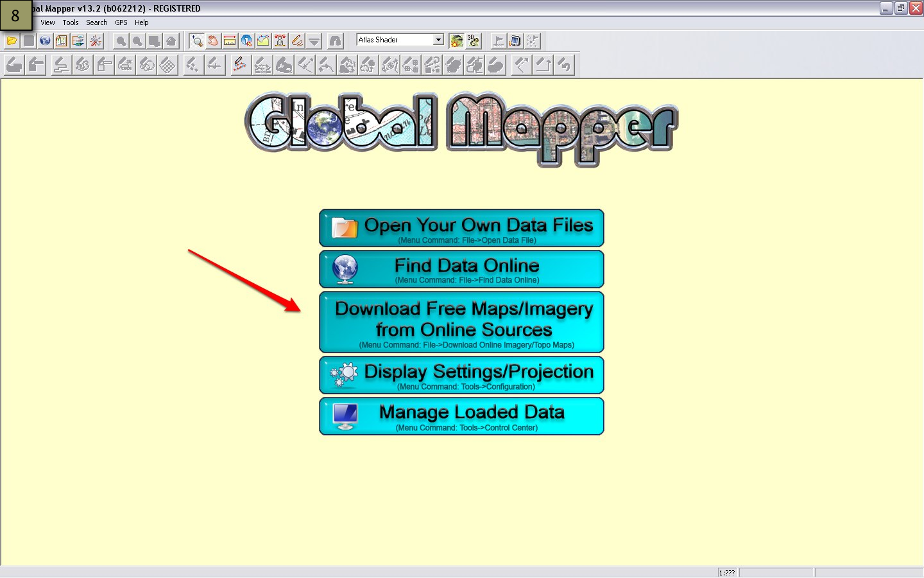The height and width of the screenshot is (578, 924).
Task: Select the Feature Info tool icon
Action: point(246,41)
